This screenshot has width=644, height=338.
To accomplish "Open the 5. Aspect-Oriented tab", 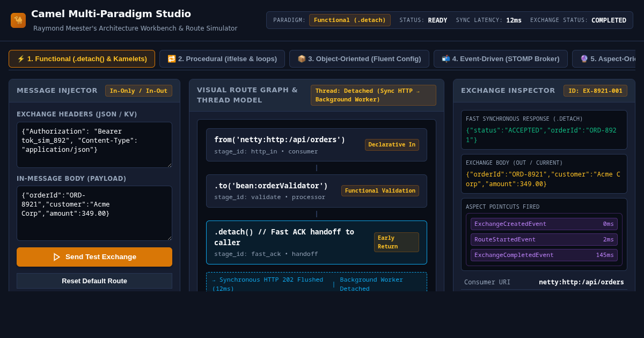I will pyautogui.click(x=604, y=59).
